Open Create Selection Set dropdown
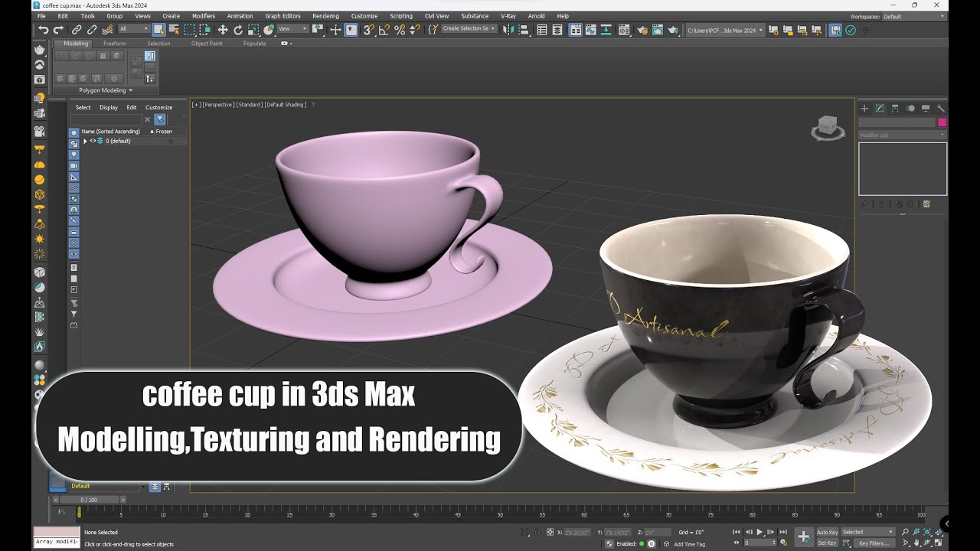980x551 pixels. [469, 29]
